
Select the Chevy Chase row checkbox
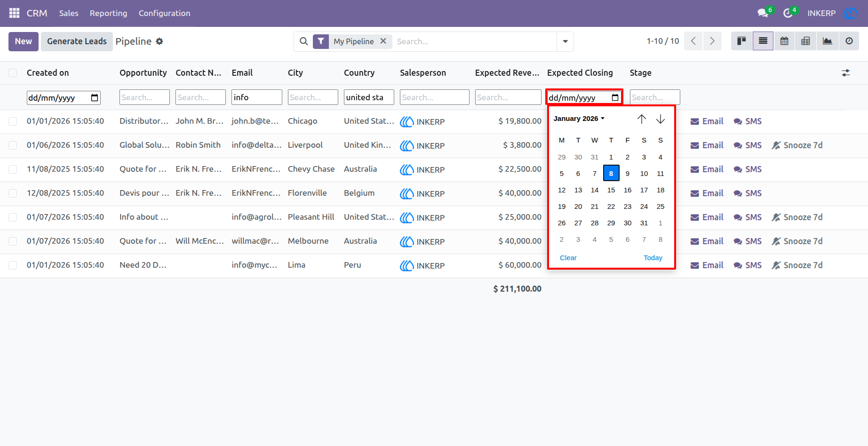(13, 169)
